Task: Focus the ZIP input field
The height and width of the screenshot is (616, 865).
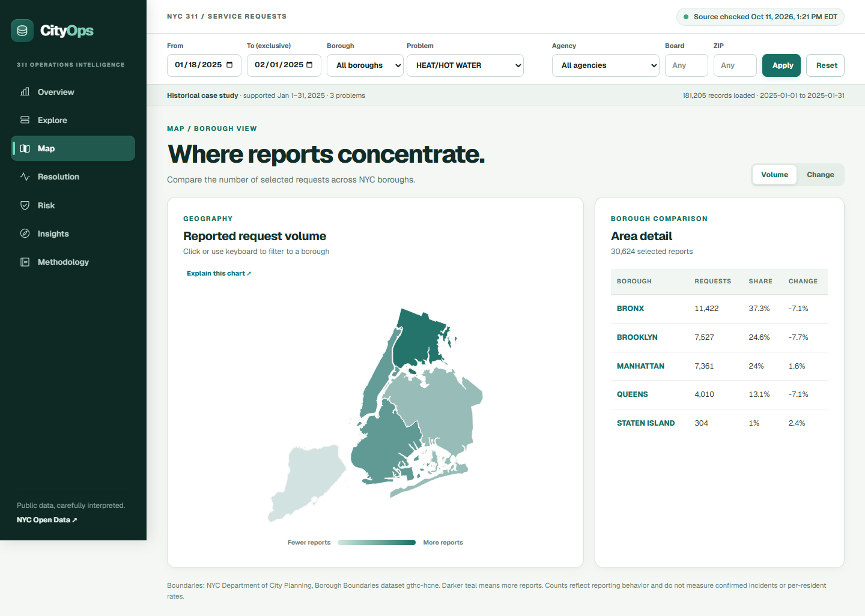Action: pyautogui.click(x=735, y=65)
